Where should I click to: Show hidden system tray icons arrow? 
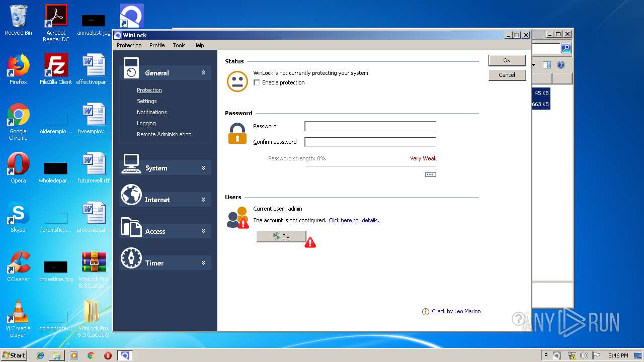[546, 355]
